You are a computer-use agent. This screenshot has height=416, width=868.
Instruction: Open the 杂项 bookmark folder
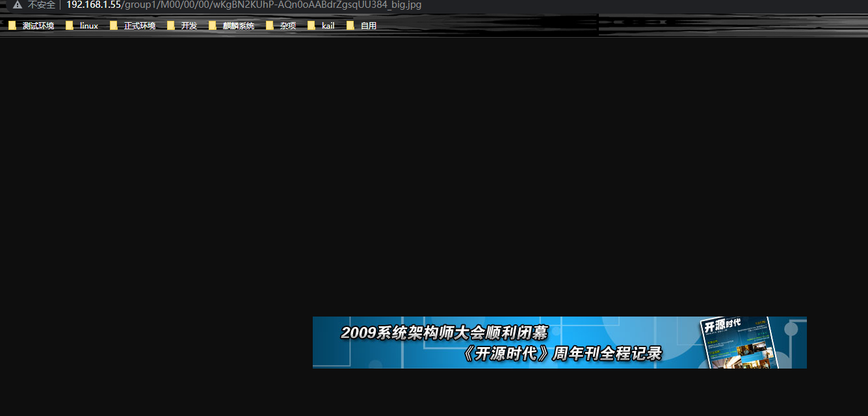click(x=281, y=26)
